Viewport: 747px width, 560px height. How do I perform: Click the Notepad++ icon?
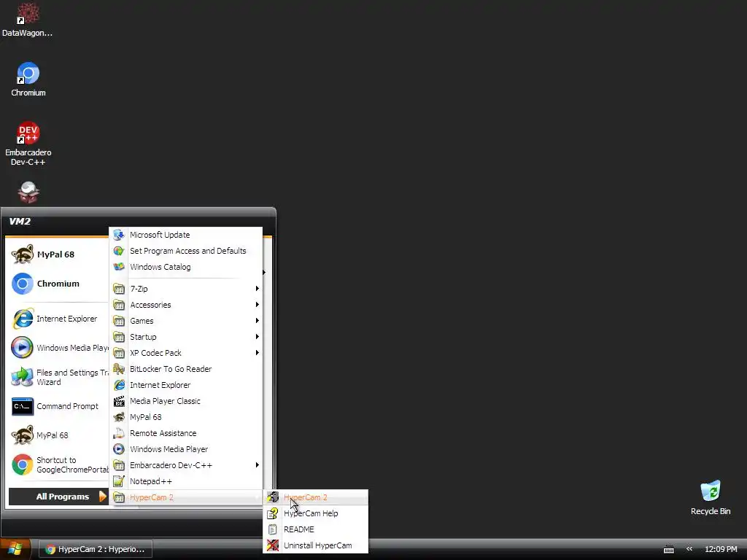(119, 481)
